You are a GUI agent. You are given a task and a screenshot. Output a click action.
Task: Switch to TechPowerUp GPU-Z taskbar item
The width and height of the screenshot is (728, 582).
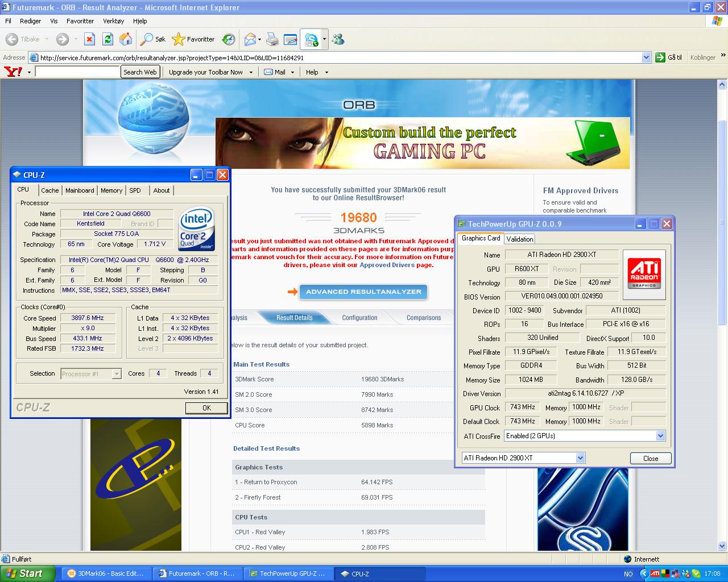[288, 573]
